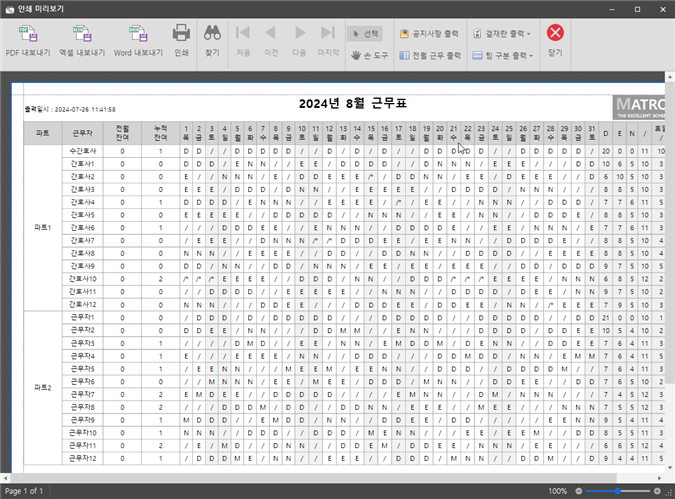Toggle 공지사항 출력 option
Viewport: 675px width, 499px height.
click(x=430, y=33)
